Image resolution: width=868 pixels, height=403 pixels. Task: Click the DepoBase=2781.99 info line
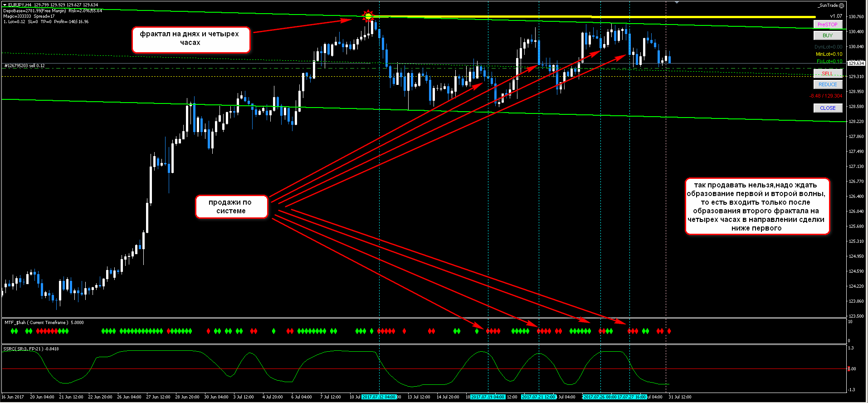coord(52,10)
